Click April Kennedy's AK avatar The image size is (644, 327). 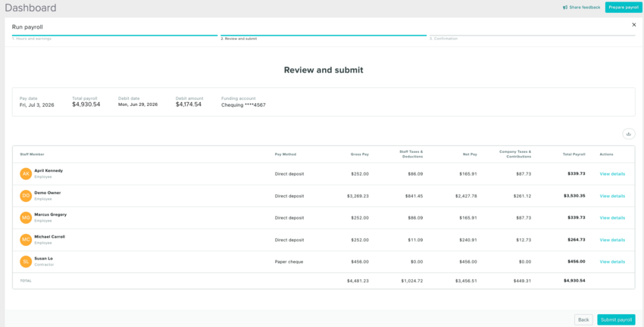[26, 173]
